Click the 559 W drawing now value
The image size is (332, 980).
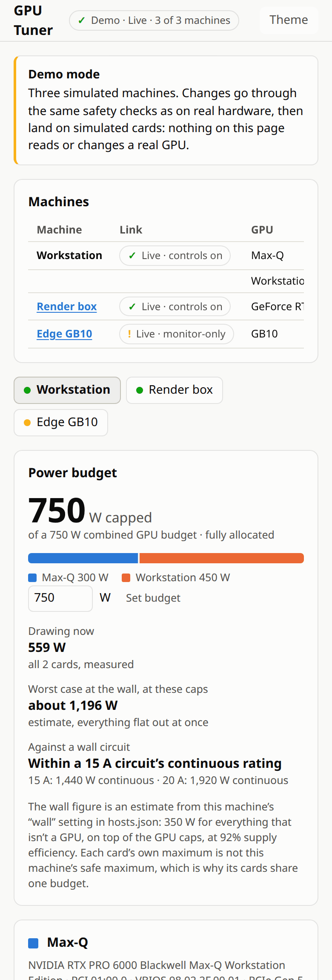click(47, 648)
